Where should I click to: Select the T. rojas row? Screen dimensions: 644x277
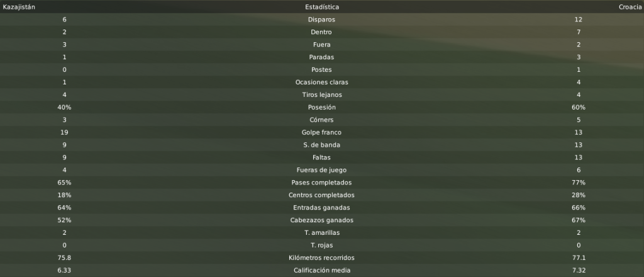point(322,245)
